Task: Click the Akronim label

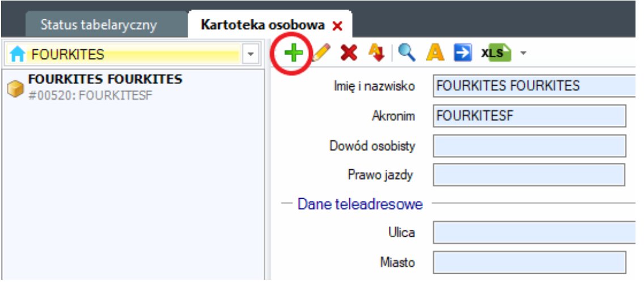Action: coord(393,116)
